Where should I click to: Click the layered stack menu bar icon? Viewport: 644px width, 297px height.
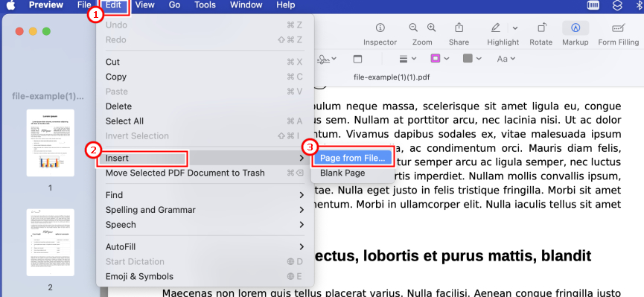pos(617,5)
